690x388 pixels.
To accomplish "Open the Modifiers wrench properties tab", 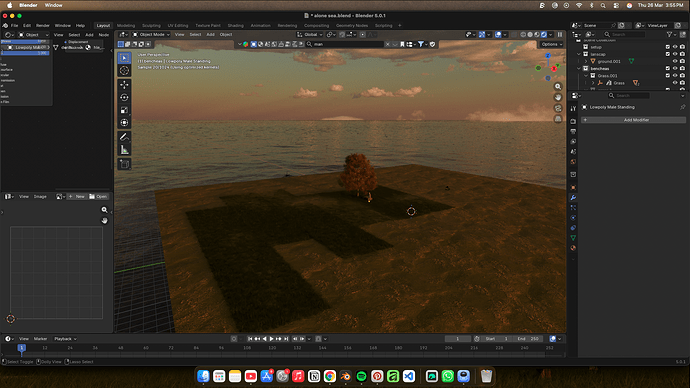I will 573,198.
